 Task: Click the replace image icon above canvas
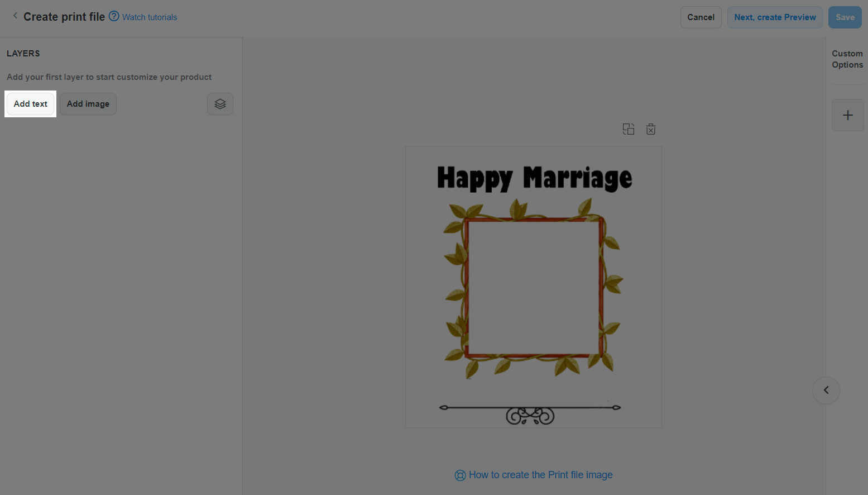pos(629,130)
